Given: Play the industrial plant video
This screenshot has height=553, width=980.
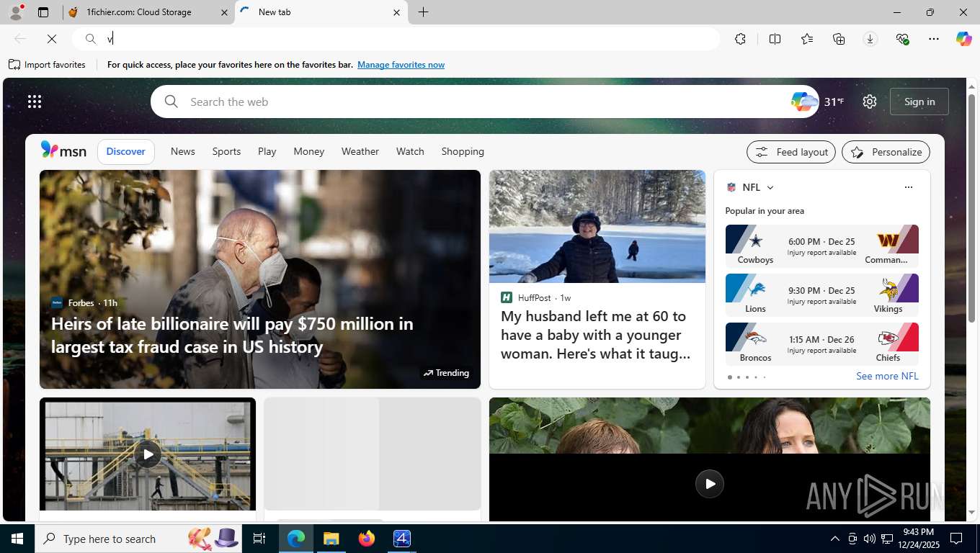Looking at the screenshot, I should pos(148,454).
